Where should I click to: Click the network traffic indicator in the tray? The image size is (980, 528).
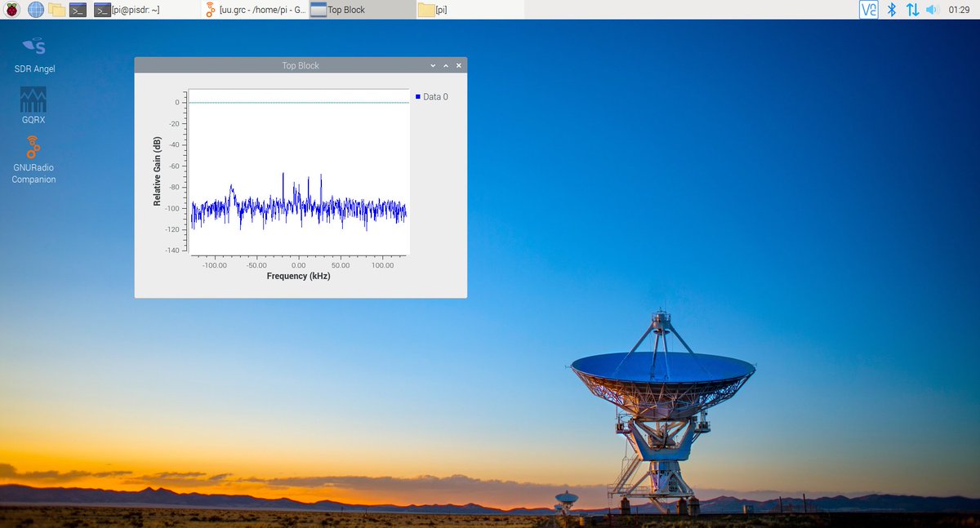click(x=912, y=9)
